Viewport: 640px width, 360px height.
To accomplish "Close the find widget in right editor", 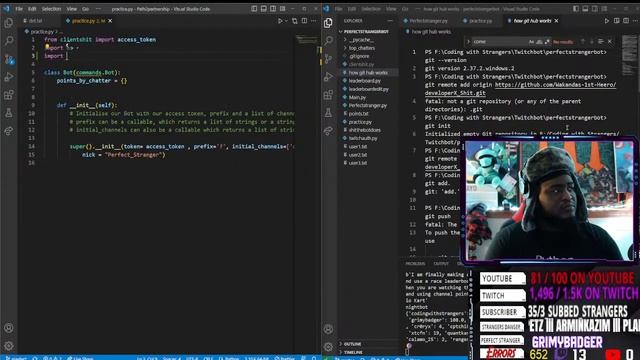I will coord(610,41).
